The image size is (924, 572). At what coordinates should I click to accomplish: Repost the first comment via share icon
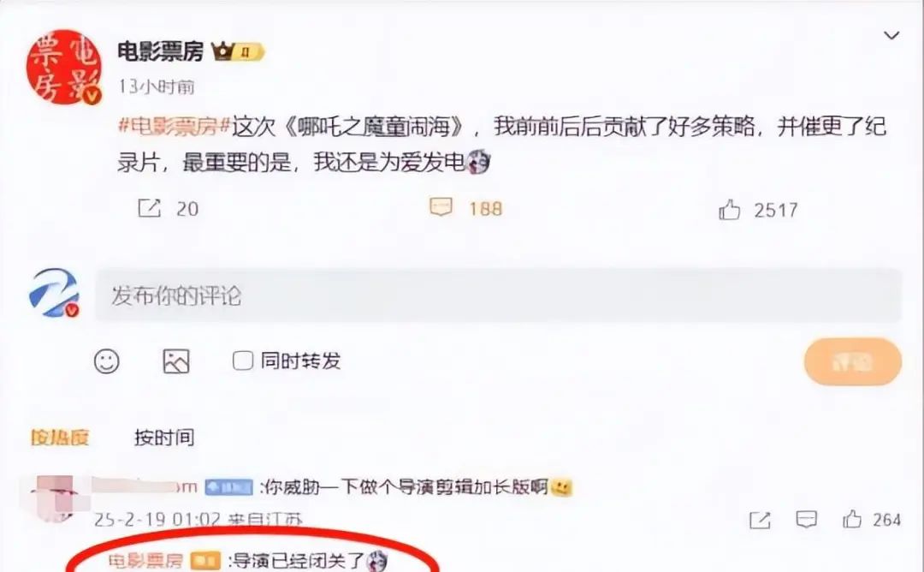[x=760, y=520]
